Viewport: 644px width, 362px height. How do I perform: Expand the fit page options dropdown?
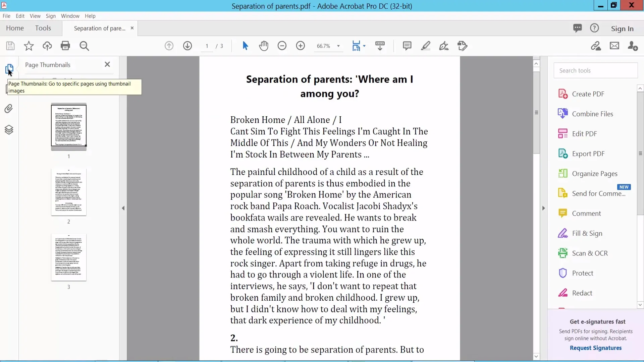coord(364,46)
